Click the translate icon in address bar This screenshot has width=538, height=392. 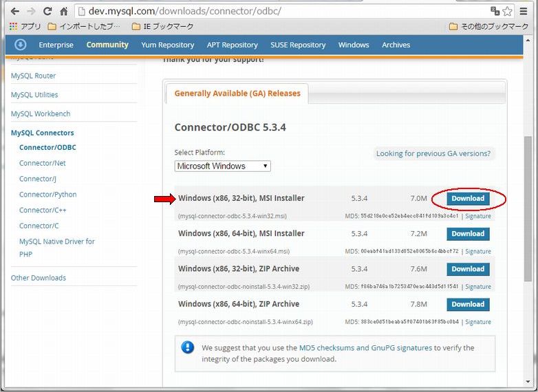point(495,11)
